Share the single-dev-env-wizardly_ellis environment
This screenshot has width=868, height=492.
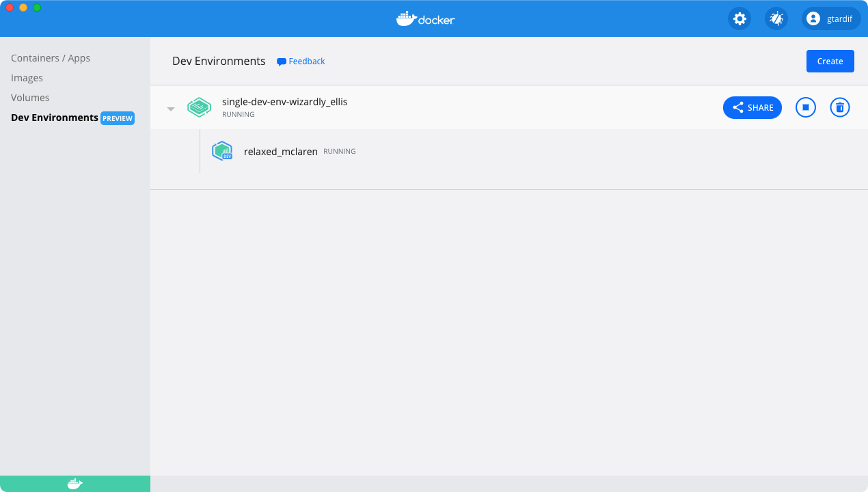click(752, 107)
